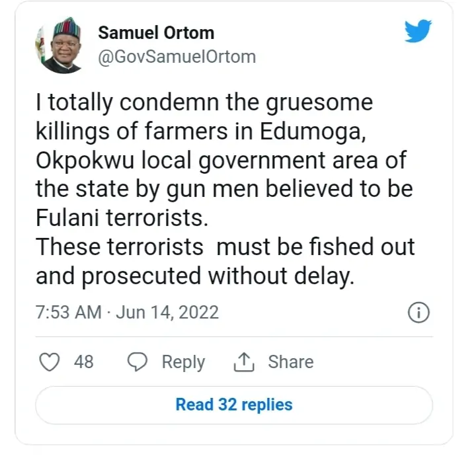This screenshot has width=476, height=458.
Task: Click the "Share" text label
Action: click(290, 362)
